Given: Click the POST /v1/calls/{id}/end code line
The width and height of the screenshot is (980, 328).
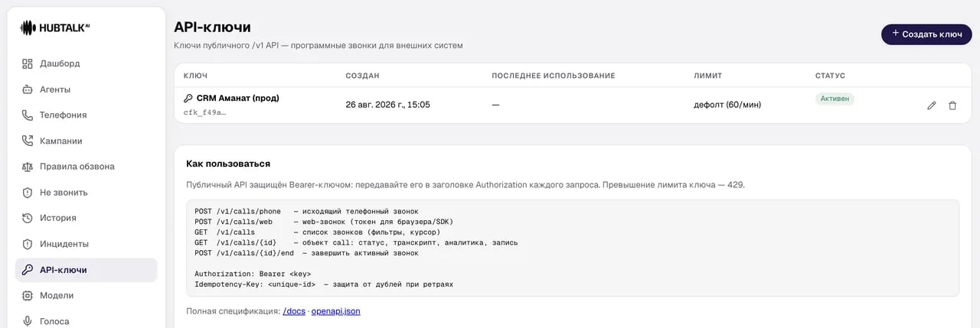Looking at the screenshot, I should coord(306,253).
